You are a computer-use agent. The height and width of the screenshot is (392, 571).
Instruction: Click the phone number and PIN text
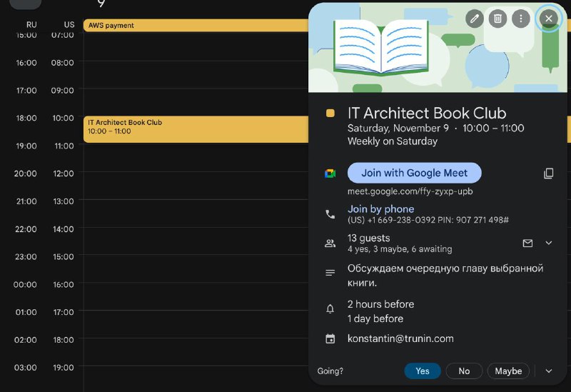[428, 220]
